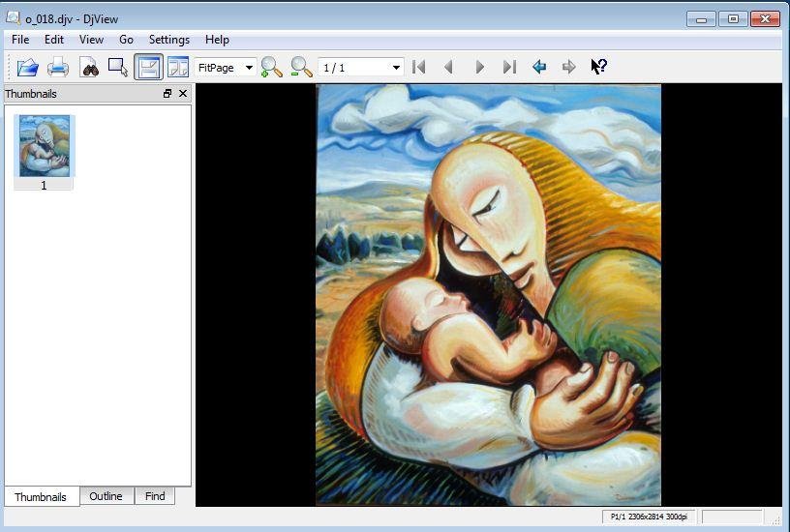790x532 pixels.
Task: Close the Thumbnails panel
Action: click(x=183, y=94)
